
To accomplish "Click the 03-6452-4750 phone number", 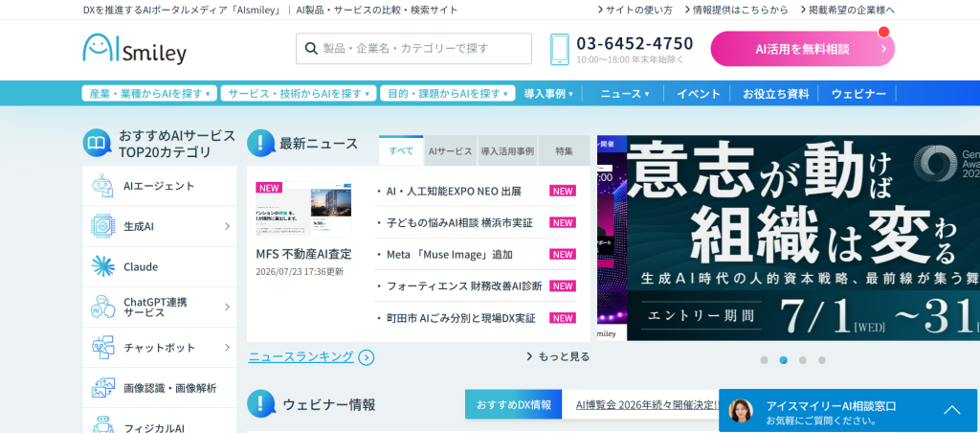I will coord(635,43).
